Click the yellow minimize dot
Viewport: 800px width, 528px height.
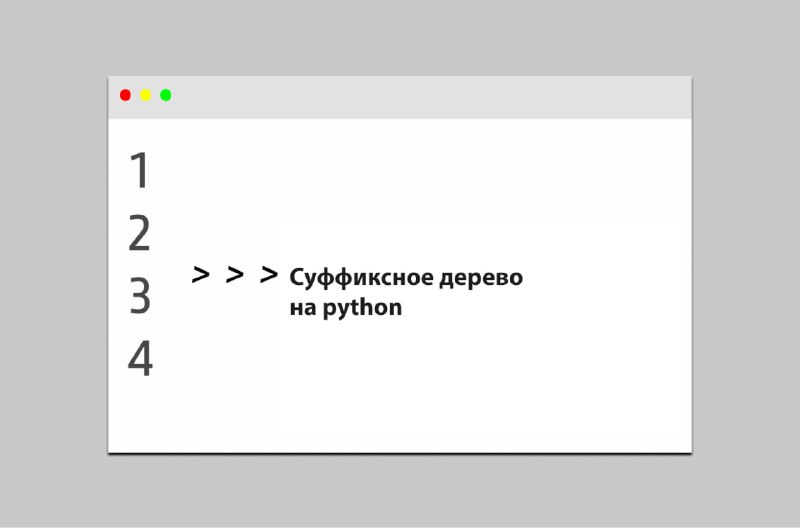point(145,95)
